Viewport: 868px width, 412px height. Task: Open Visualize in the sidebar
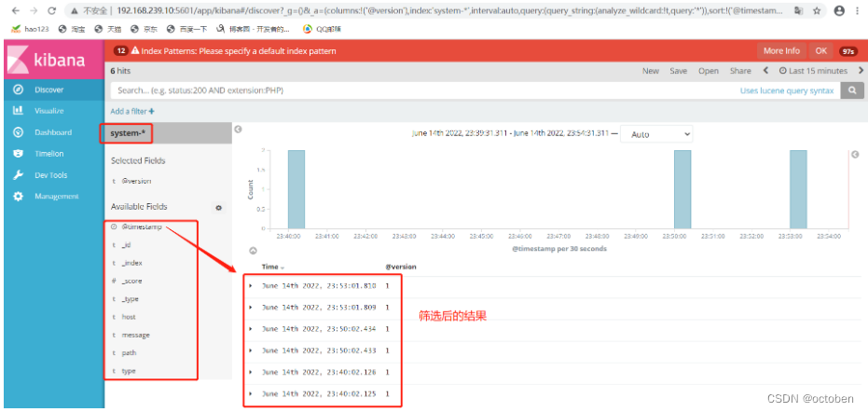coord(49,111)
